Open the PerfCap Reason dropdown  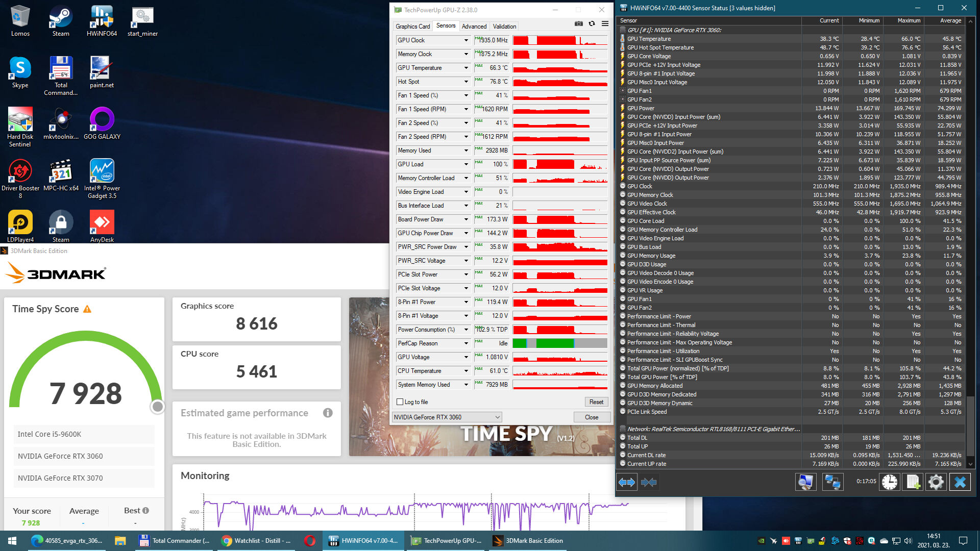465,343
